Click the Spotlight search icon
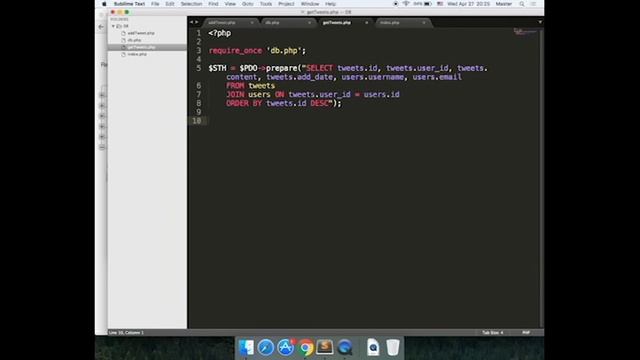This screenshot has width=640, height=360. (522, 4)
